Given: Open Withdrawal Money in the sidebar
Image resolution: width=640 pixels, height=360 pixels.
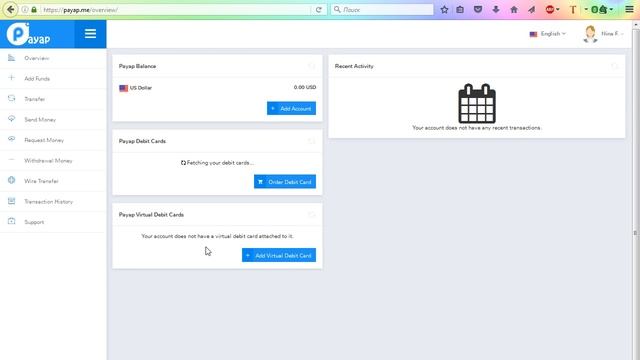Looking at the screenshot, I should [x=53, y=160].
